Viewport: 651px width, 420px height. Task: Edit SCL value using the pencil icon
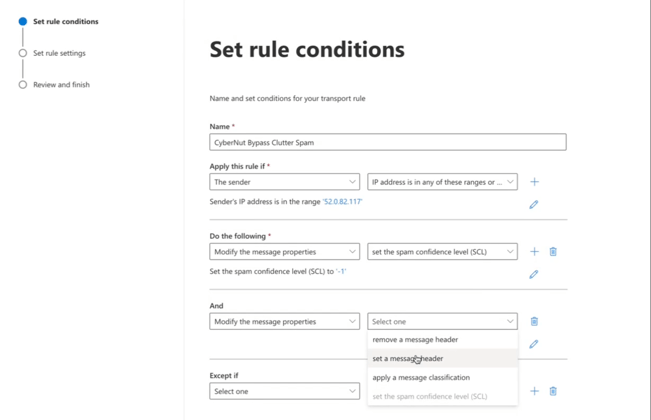click(x=534, y=274)
